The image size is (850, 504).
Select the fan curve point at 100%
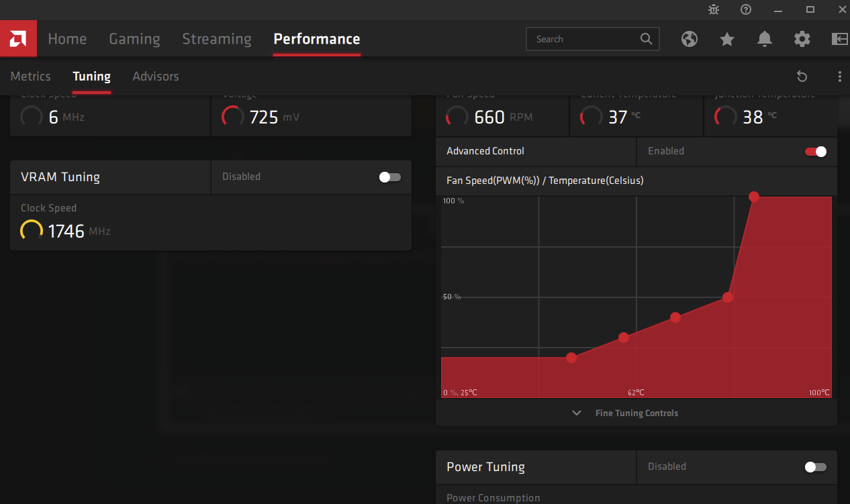pyautogui.click(x=754, y=197)
